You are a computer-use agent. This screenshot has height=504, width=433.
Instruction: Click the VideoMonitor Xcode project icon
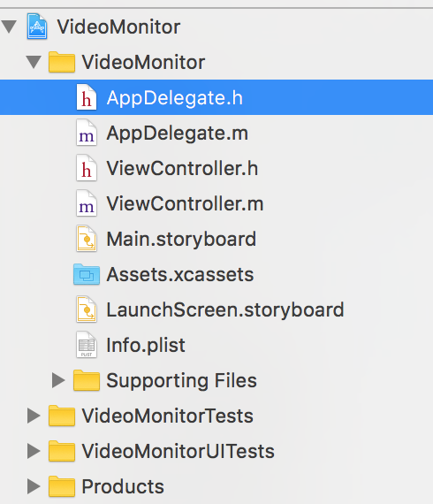pos(37,26)
